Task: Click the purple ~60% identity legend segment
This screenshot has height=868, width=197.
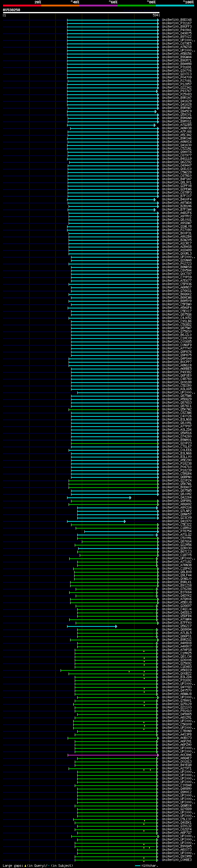Action: click(98, 6)
